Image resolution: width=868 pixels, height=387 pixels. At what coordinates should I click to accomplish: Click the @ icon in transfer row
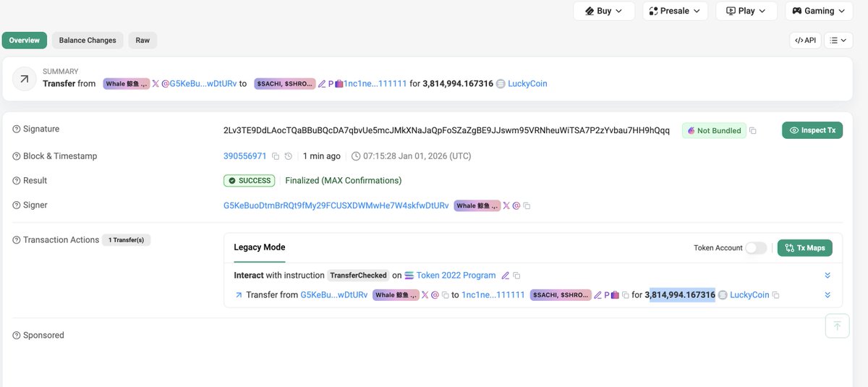click(435, 295)
